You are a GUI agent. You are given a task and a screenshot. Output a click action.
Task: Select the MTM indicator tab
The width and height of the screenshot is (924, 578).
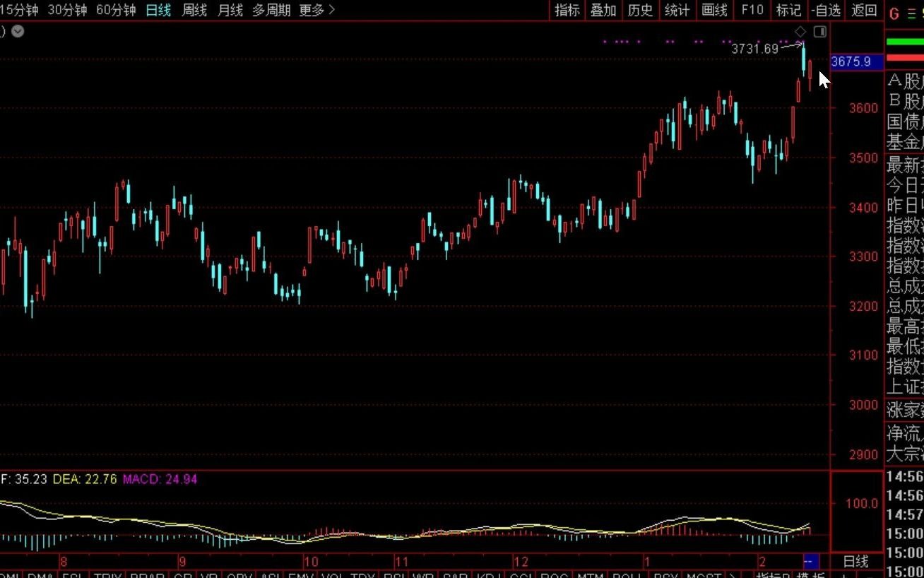590,575
